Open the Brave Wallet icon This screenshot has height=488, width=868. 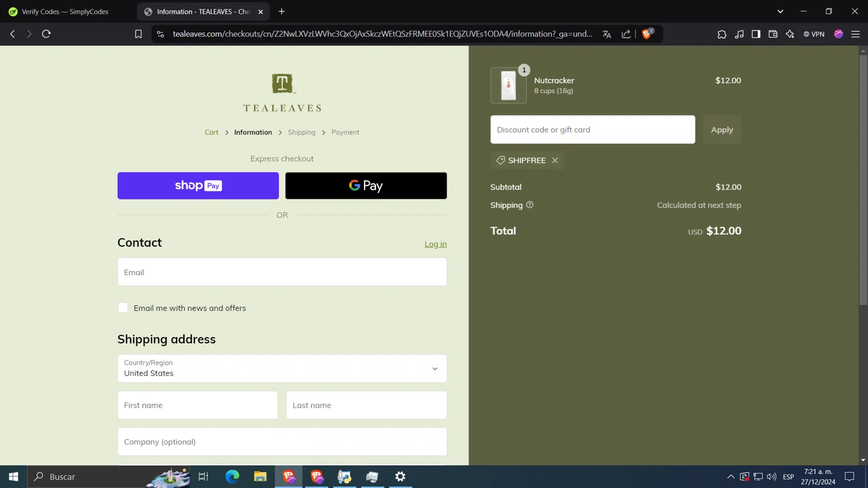tap(773, 34)
